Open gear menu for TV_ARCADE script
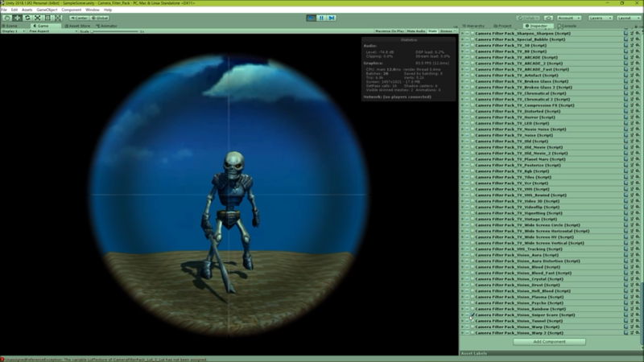This screenshot has width=644, height=362. coord(638,57)
